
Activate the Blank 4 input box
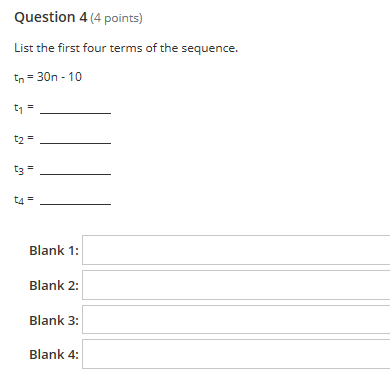click(236, 354)
